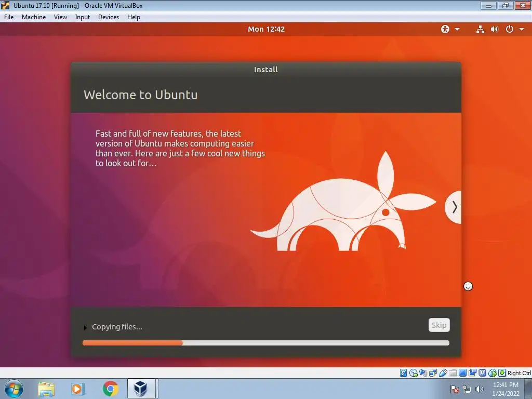The image size is (532, 399).
Task: Click the aardvark illustration
Action: click(x=343, y=201)
